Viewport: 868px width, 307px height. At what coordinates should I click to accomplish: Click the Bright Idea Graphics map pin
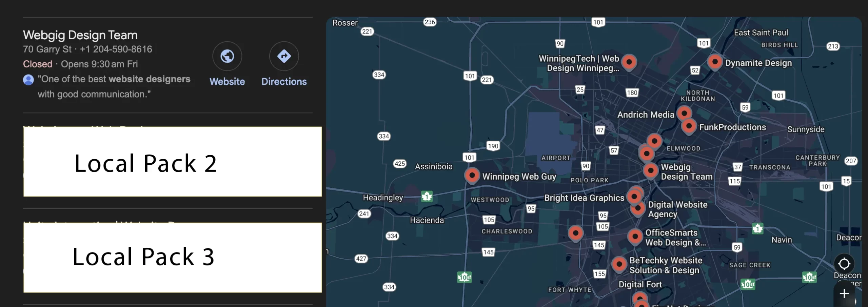pyautogui.click(x=634, y=197)
